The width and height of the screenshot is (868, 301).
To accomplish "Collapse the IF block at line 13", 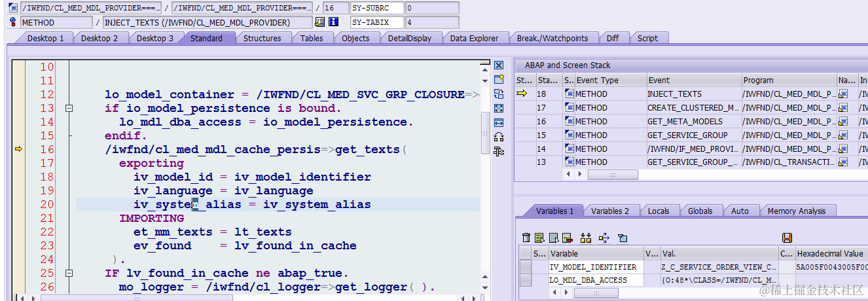I will click(x=69, y=109).
